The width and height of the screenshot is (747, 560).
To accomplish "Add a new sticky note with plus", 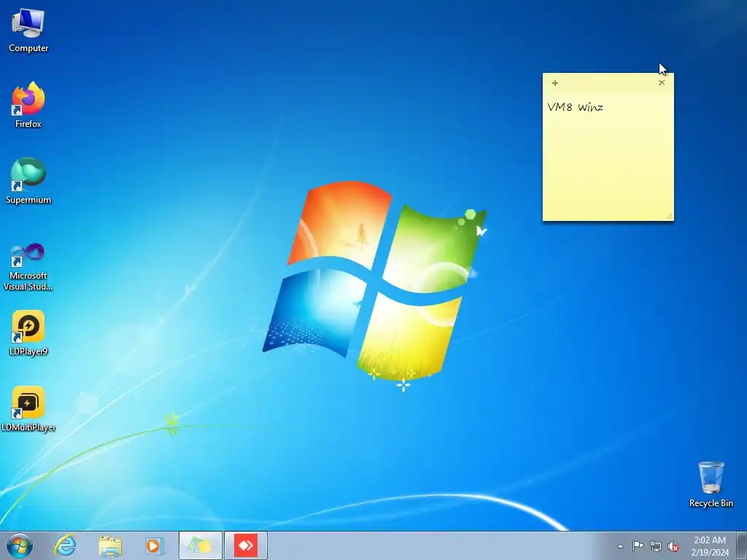I will 554,83.
